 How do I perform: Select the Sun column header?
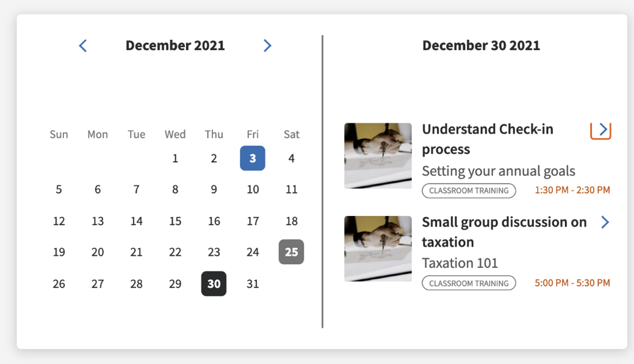[x=59, y=134]
